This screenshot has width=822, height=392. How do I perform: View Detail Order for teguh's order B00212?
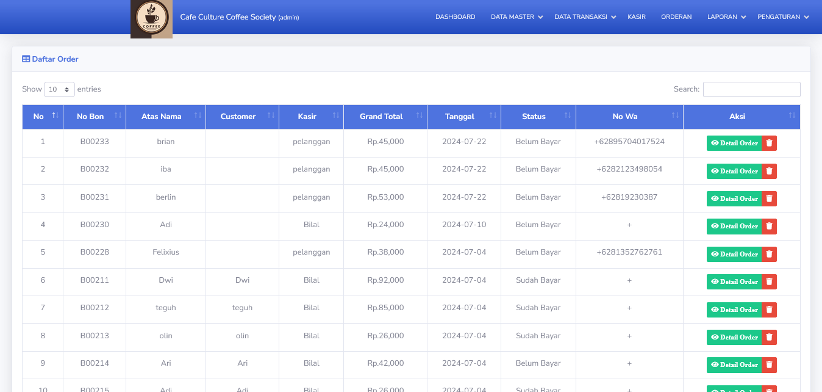point(734,310)
